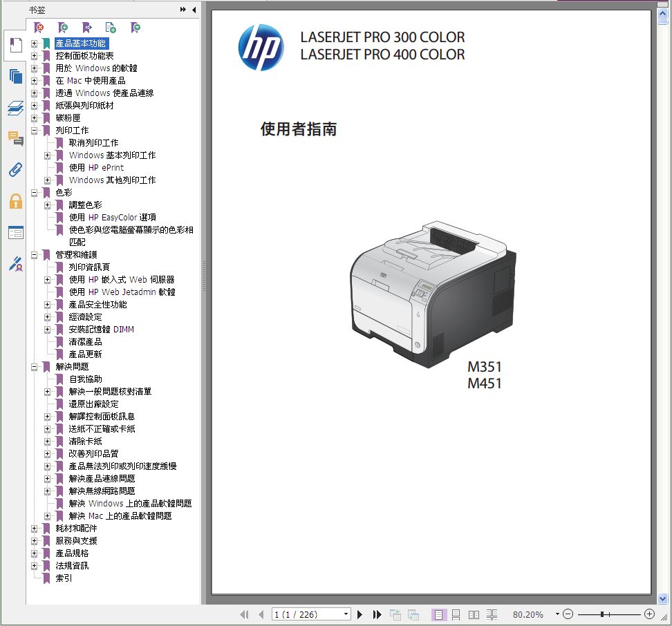Expand the 控制面板功能表 bookmark
672x626 pixels.
tap(34, 56)
